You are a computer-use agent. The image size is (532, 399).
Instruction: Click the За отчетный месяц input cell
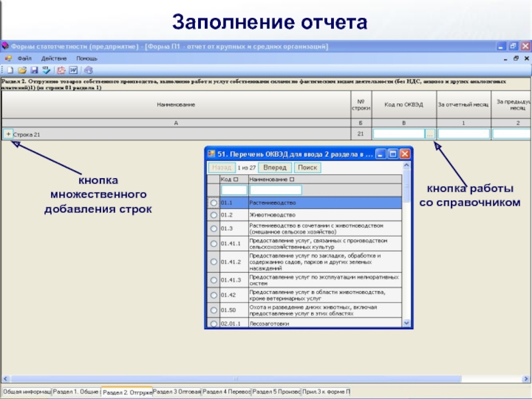point(464,134)
